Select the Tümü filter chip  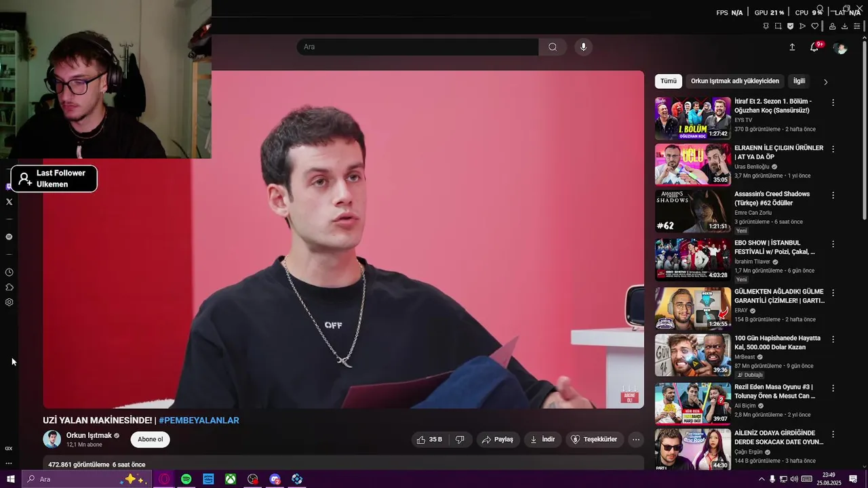[669, 81]
